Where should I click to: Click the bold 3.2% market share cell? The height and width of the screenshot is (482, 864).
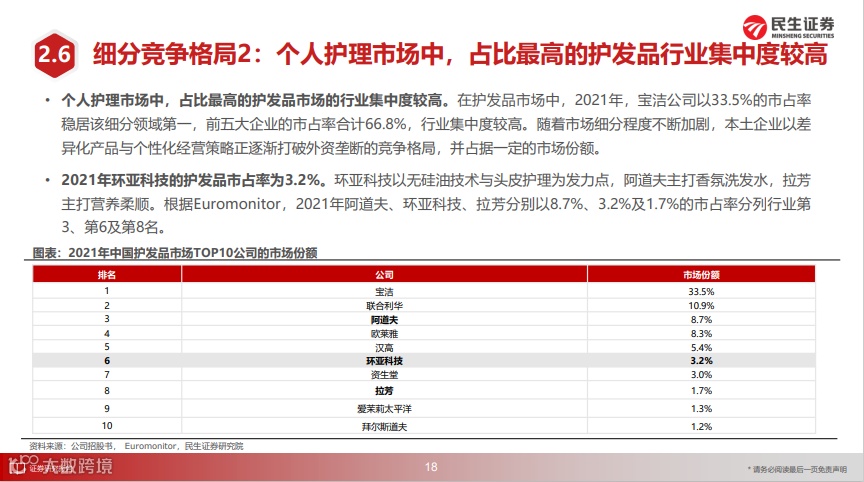coord(701,361)
